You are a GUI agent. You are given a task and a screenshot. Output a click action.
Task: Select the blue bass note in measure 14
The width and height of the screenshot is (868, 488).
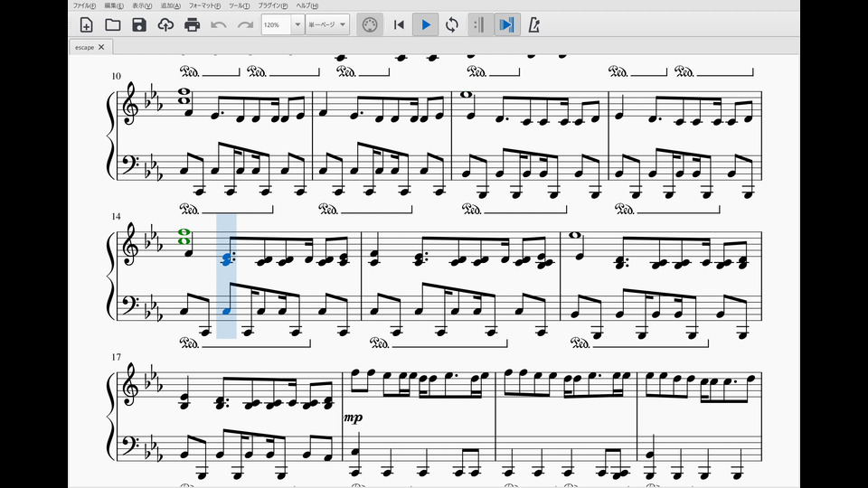pyautogui.click(x=226, y=312)
